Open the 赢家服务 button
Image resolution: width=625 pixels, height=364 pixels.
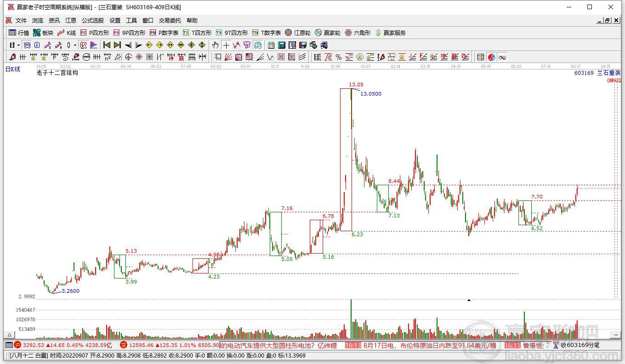391,33
